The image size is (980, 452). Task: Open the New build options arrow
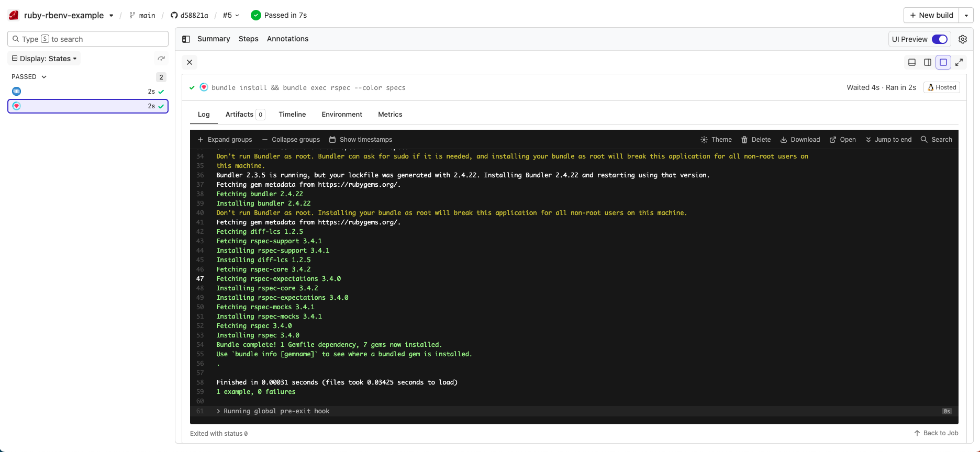point(966,15)
